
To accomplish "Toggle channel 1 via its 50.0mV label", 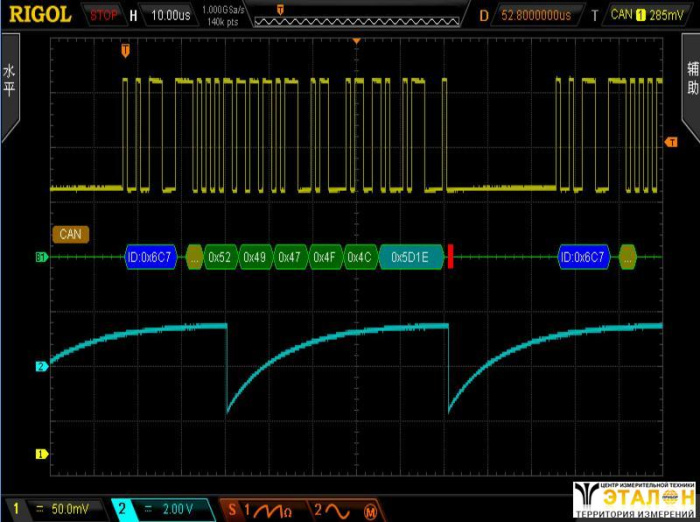I will (57, 511).
